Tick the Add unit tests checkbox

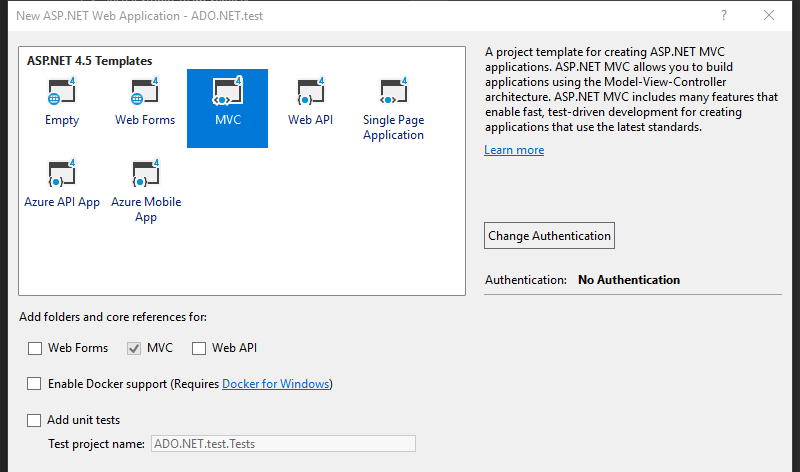pyautogui.click(x=34, y=420)
